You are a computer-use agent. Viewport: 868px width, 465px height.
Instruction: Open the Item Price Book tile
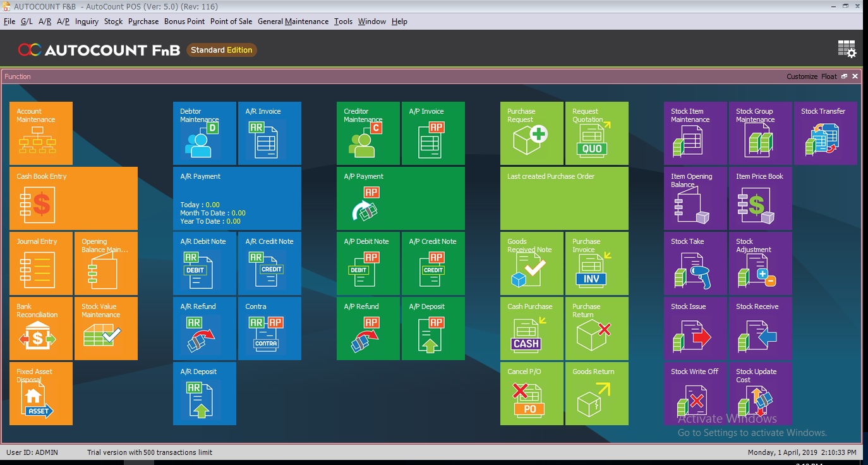[x=760, y=198]
